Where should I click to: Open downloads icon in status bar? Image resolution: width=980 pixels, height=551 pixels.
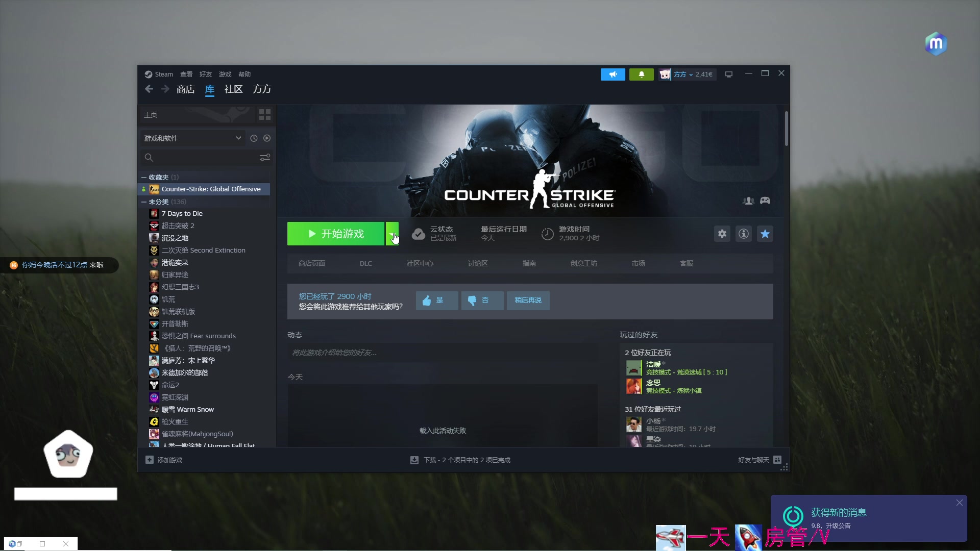click(x=414, y=460)
